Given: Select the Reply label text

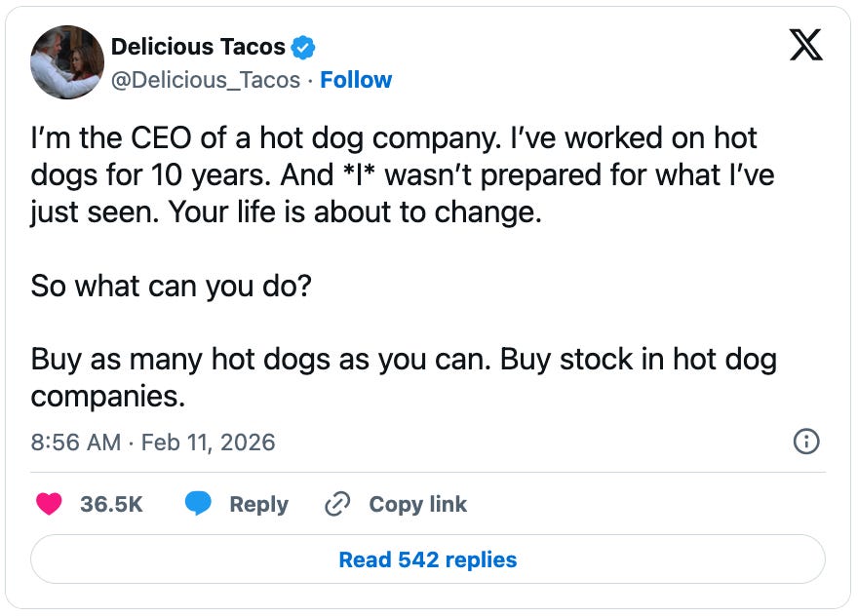Looking at the screenshot, I should (x=256, y=504).
